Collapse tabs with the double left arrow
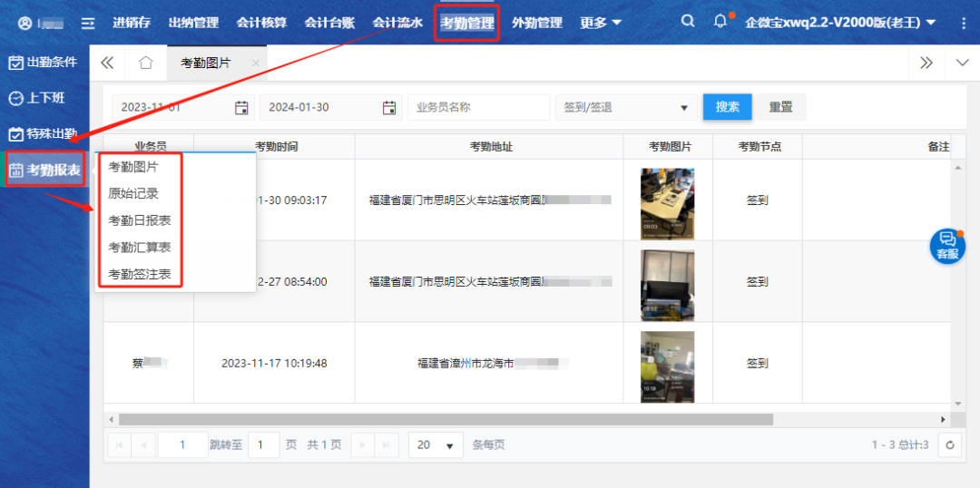 [x=107, y=63]
